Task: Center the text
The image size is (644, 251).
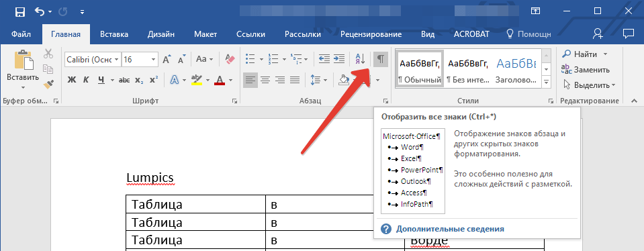Action: coord(265,80)
